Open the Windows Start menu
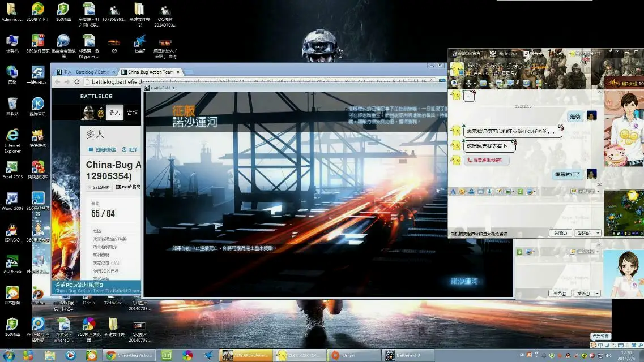 click(x=8, y=355)
